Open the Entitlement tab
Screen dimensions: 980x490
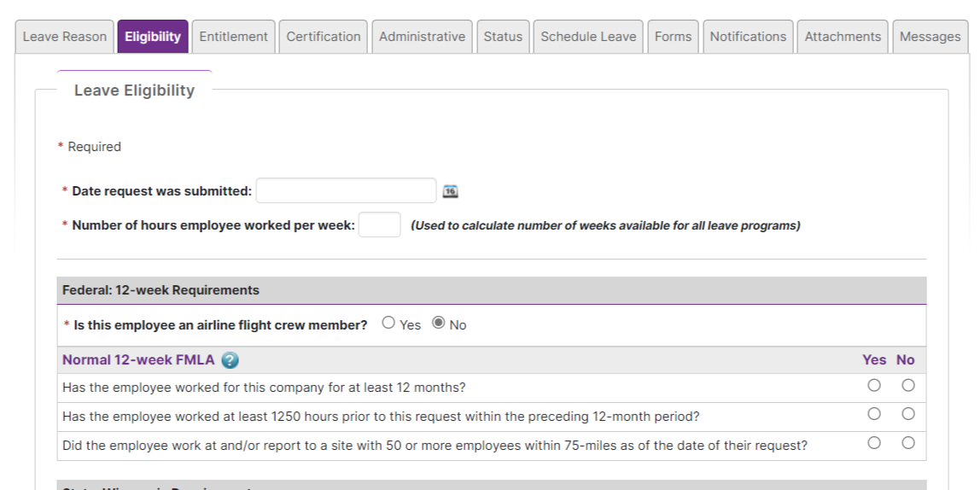[233, 37]
